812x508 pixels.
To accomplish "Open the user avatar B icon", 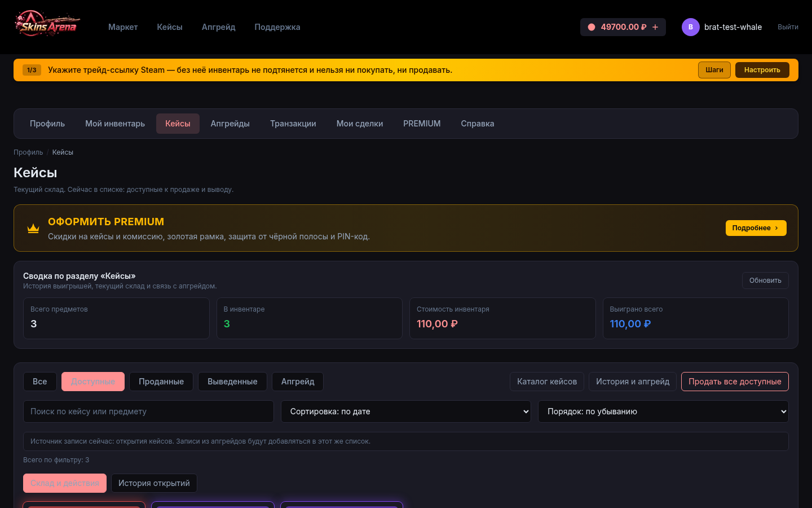I will pos(691,27).
